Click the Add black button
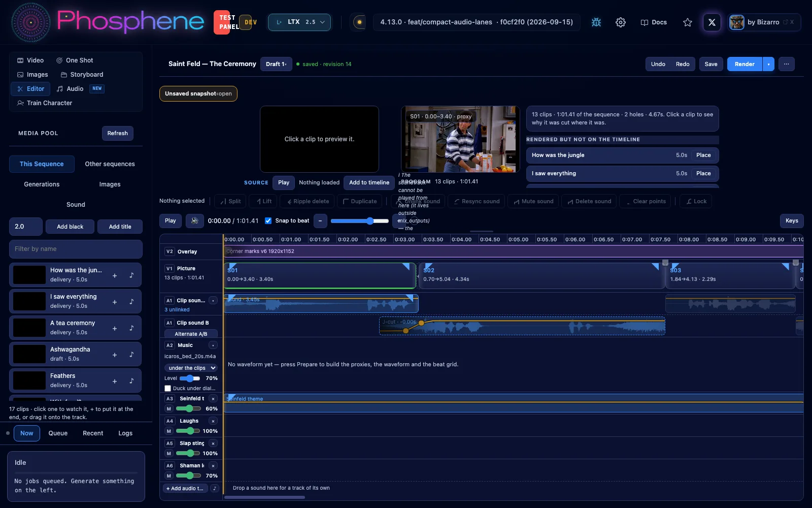 click(x=70, y=227)
